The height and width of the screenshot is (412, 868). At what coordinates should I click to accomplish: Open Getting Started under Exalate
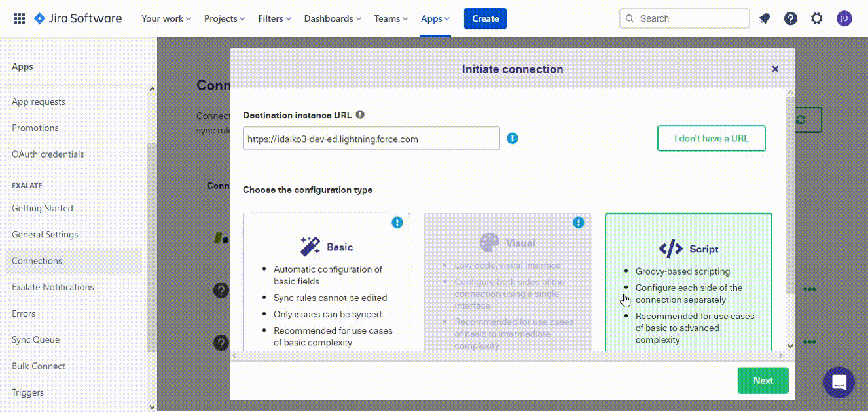pyautogui.click(x=43, y=208)
